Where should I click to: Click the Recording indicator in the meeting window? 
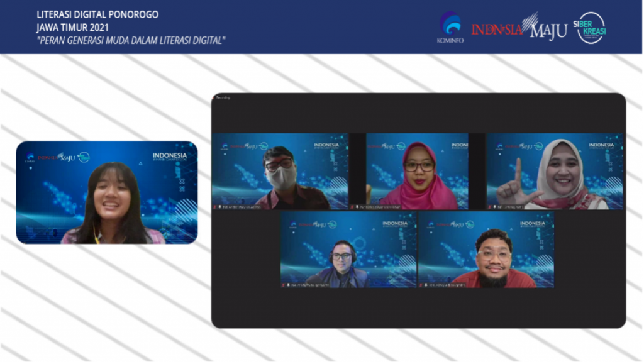click(x=223, y=98)
